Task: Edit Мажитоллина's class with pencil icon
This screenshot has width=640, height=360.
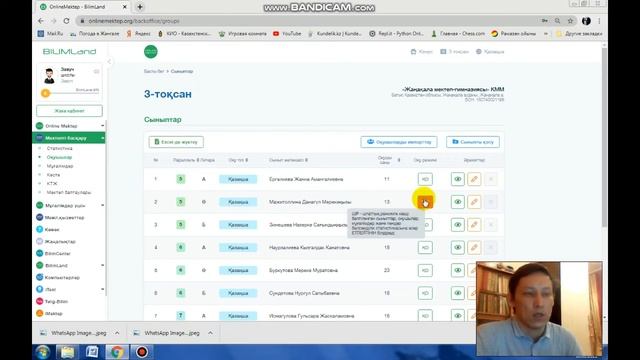Action: [x=474, y=202]
